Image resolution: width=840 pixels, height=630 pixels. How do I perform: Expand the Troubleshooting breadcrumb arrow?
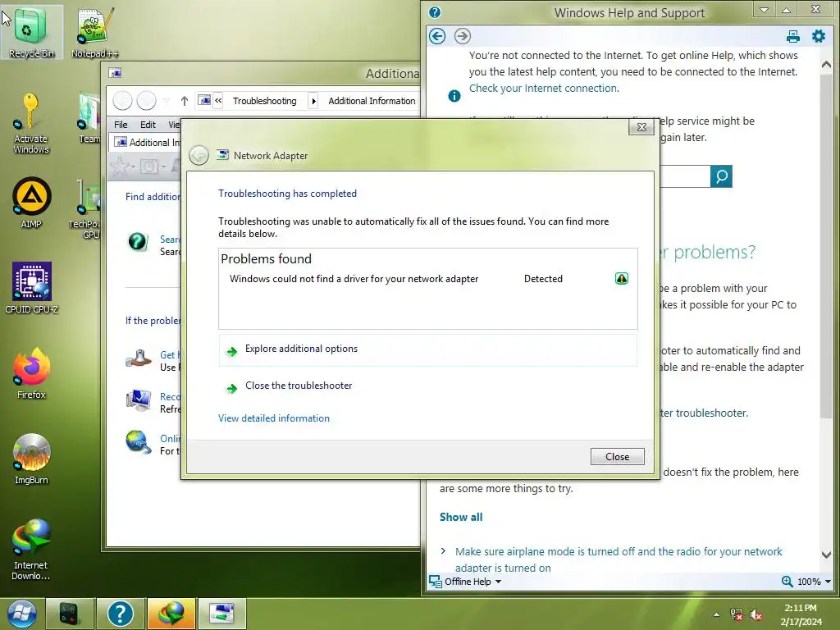tap(314, 101)
